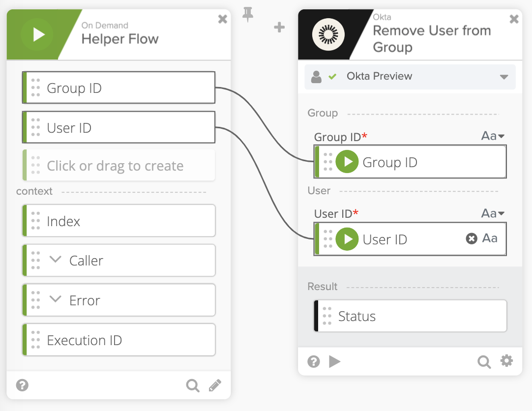Close the Helper Flow card
532x411 pixels.
[223, 19]
